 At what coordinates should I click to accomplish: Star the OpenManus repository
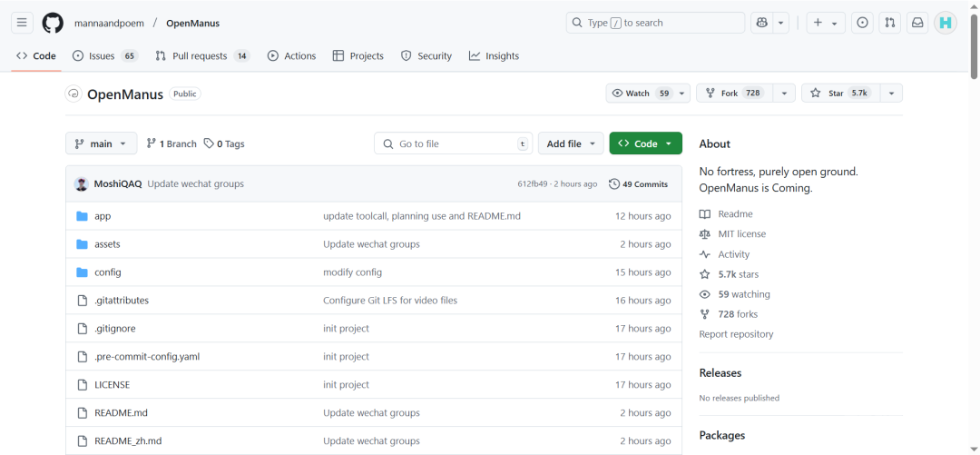[841, 94]
